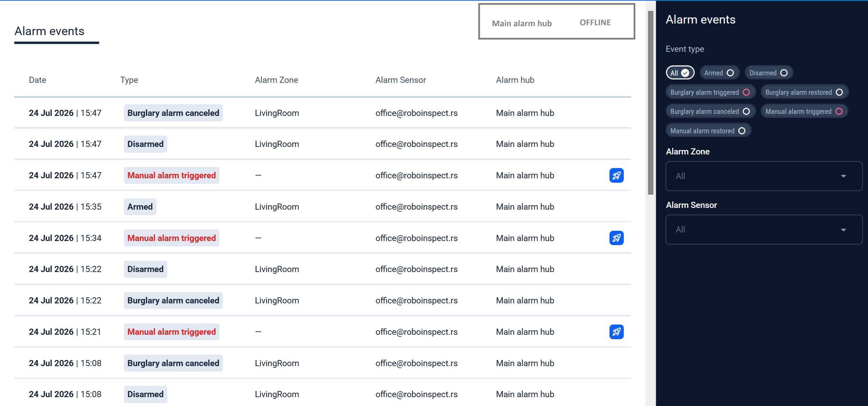Filter by Burglary alarm triggered

pyautogui.click(x=710, y=92)
